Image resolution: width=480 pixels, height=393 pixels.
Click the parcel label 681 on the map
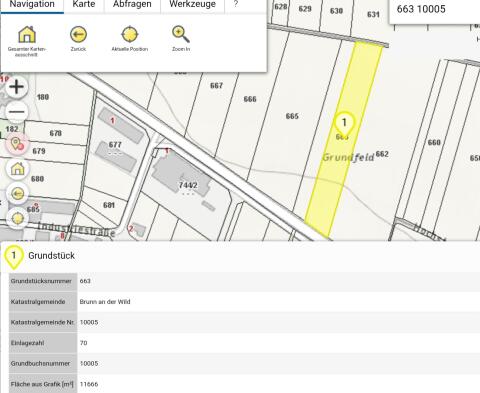pos(109,205)
